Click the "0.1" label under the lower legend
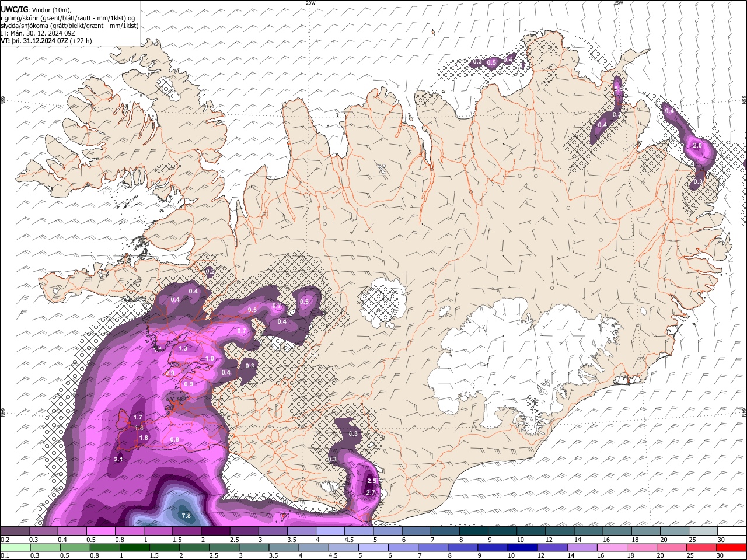This screenshot has height=560, width=747. (4, 555)
